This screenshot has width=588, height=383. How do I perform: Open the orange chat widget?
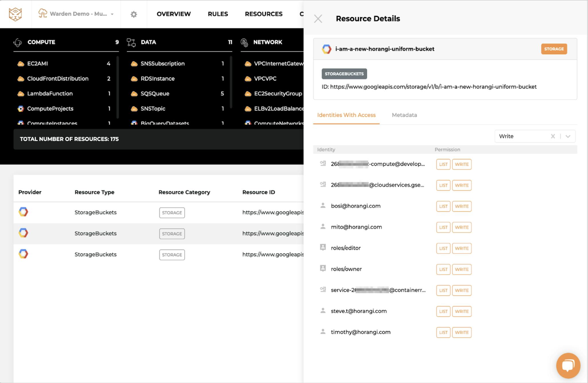point(568,366)
